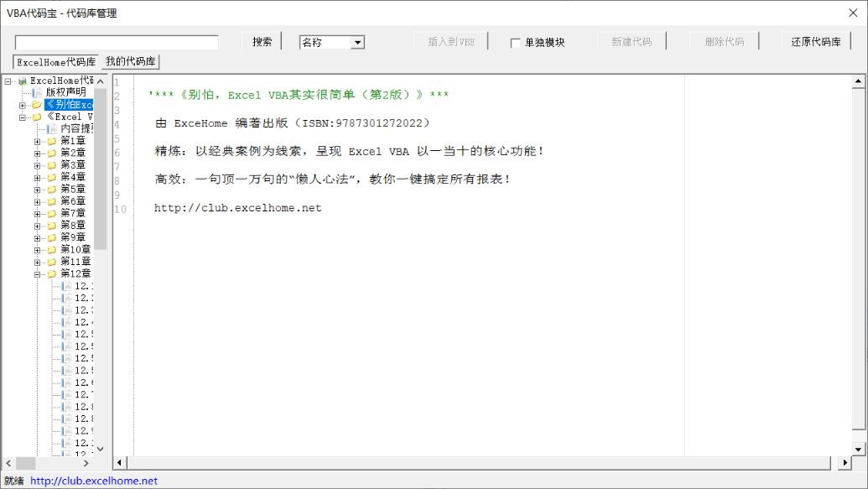868x489 pixels.
Task: Open the club.excelhome.net link in status bar
Action: 94,481
